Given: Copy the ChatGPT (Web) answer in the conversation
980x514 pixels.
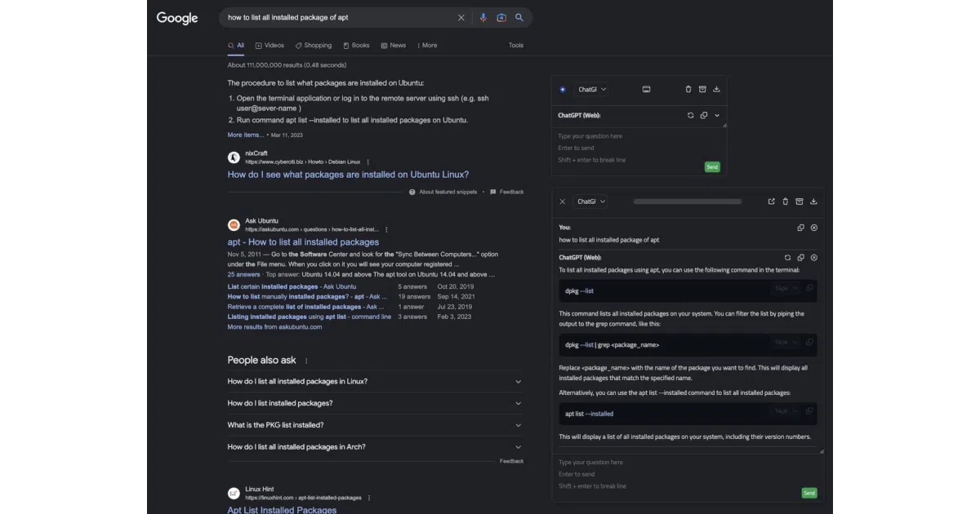Looking at the screenshot, I should coord(800,257).
